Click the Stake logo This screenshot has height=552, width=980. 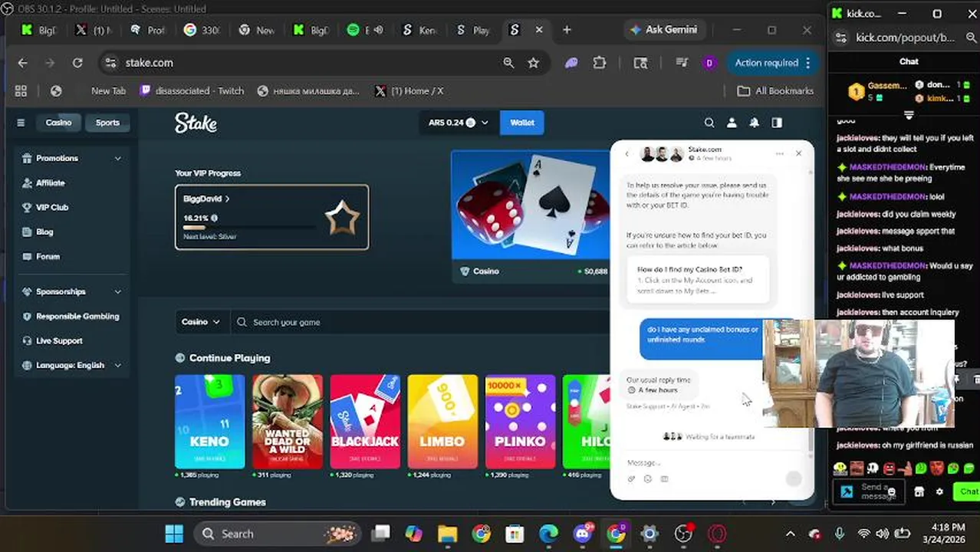196,123
